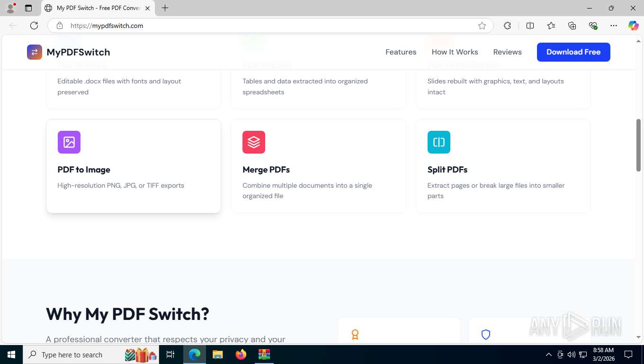Toggle split screen view icon

[x=530, y=26]
